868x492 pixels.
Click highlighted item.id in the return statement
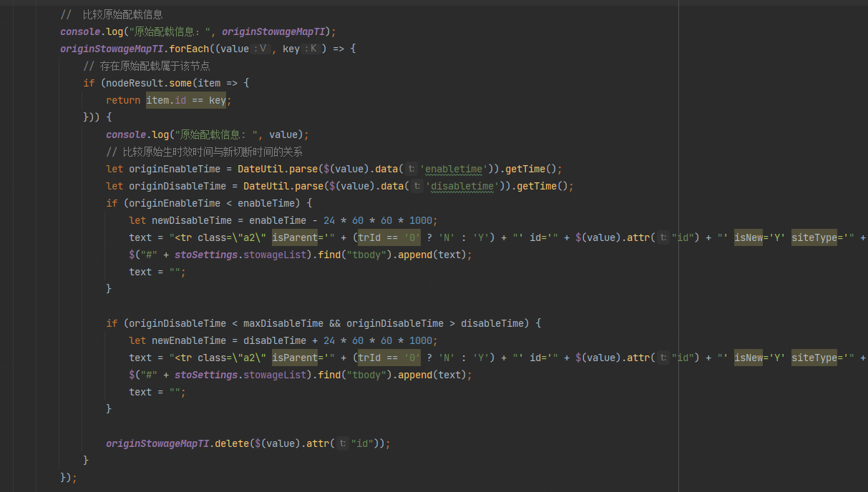[x=166, y=100]
